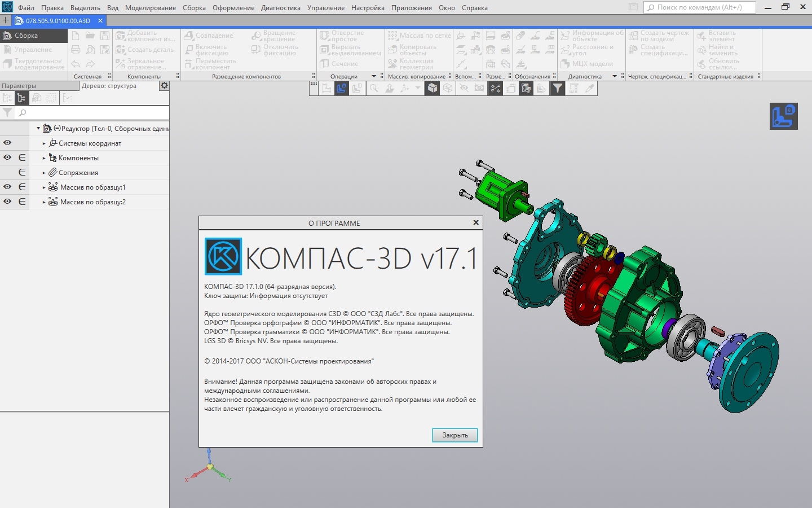
Task: Click the filter funnel icon in view toolbar
Action: (557, 88)
